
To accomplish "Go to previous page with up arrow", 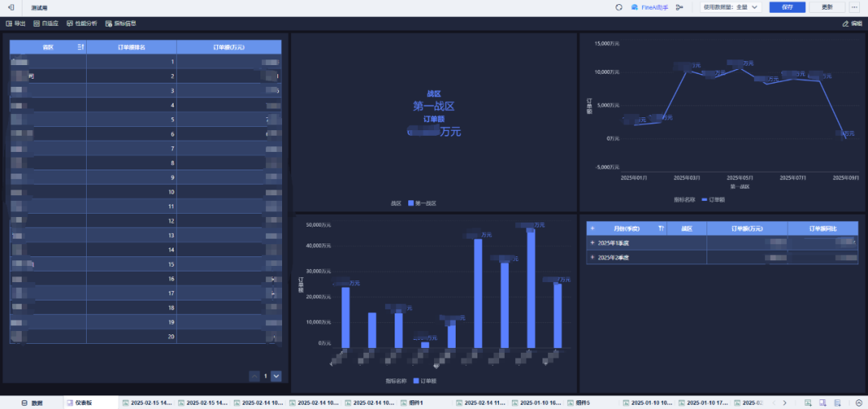I will pos(255,376).
